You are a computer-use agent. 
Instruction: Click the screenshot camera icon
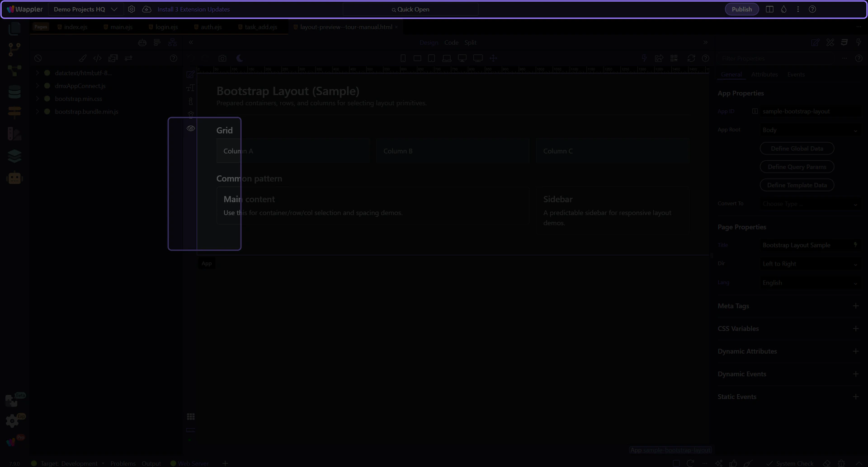click(222, 58)
